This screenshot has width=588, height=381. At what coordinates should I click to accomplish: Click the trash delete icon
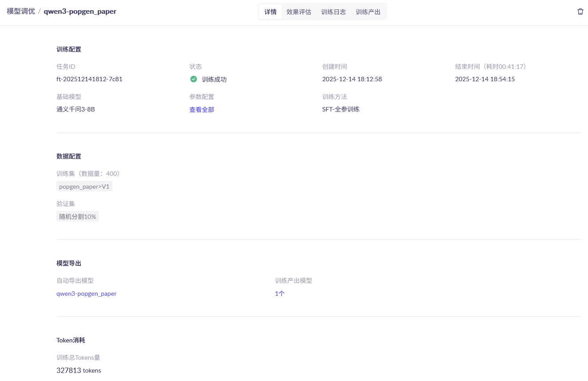pos(580,12)
